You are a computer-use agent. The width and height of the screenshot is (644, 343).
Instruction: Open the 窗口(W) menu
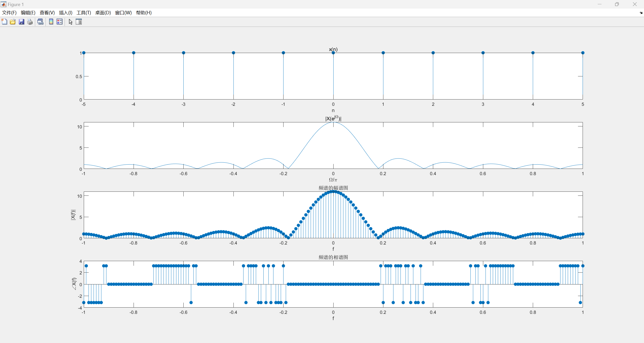[123, 13]
